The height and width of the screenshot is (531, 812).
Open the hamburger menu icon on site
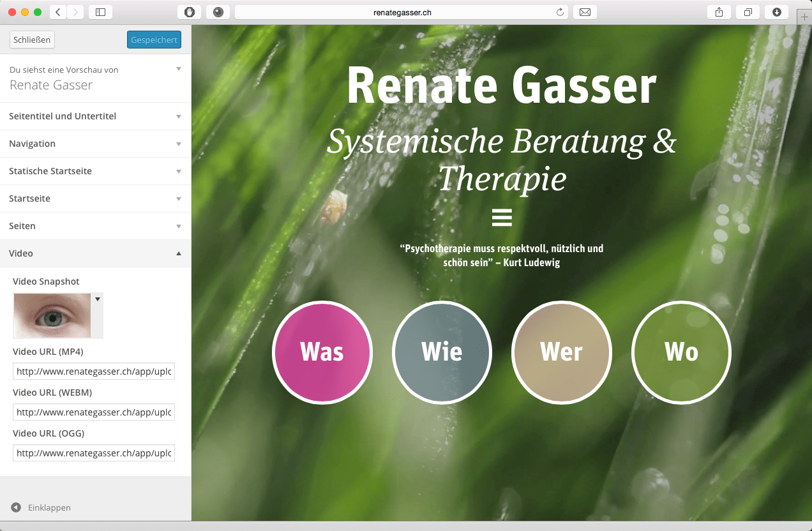[502, 218]
